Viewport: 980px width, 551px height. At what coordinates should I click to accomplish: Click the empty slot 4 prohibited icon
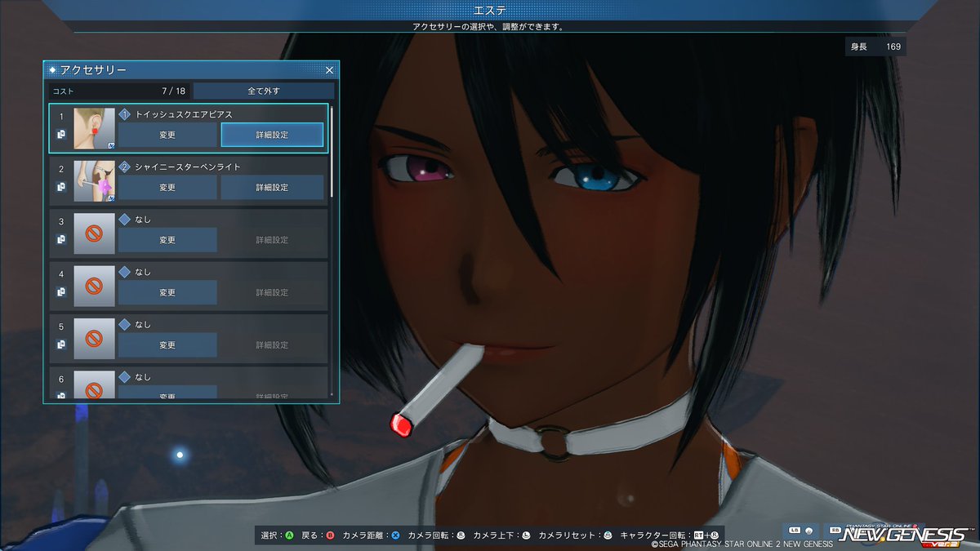(x=94, y=286)
